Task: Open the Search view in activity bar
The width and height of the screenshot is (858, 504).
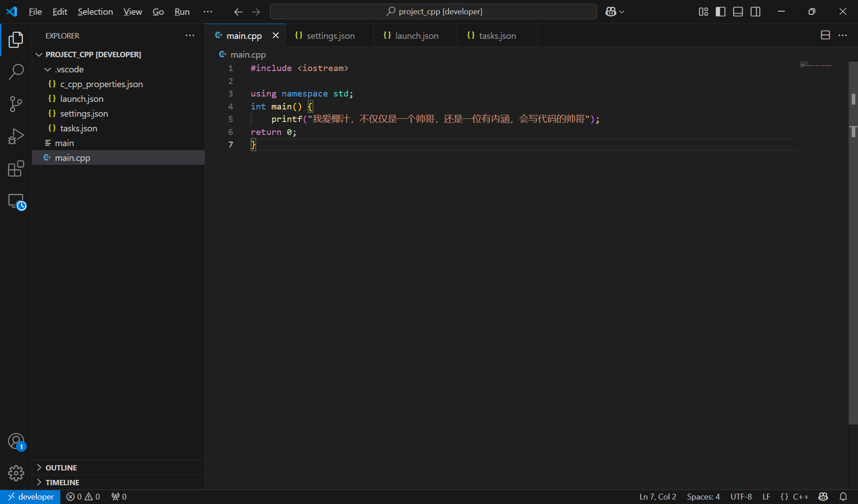Action: (x=16, y=71)
